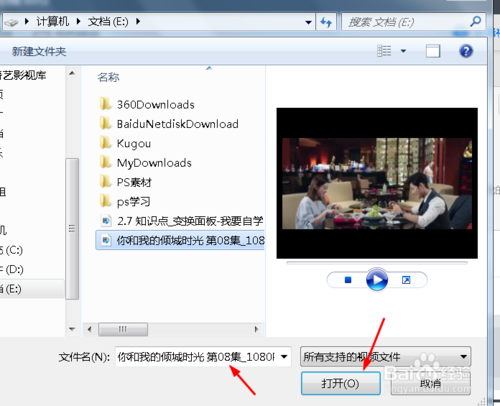Play the video in the preview pane

(377, 280)
